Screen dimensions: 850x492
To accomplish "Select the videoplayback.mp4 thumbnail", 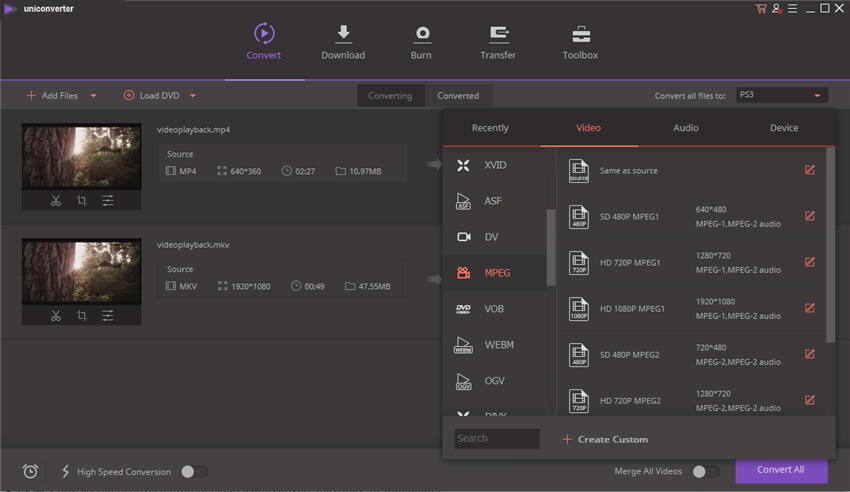I will point(81,157).
